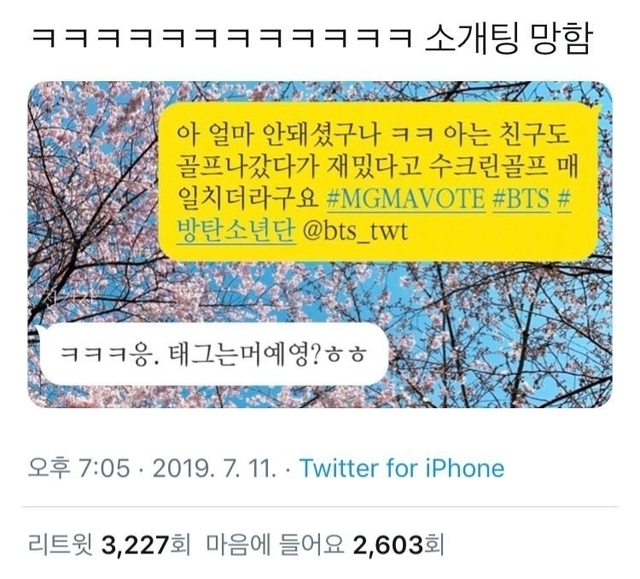Image resolution: width=640 pixels, height=579 pixels.
Task: View the 마음에 들어요 likes list
Action: [x=275, y=544]
